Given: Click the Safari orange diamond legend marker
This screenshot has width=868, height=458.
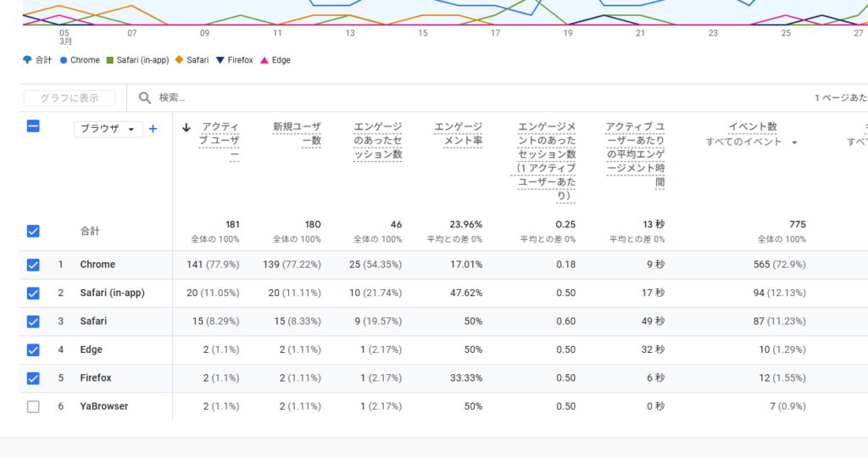Looking at the screenshot, I should 179,60.
